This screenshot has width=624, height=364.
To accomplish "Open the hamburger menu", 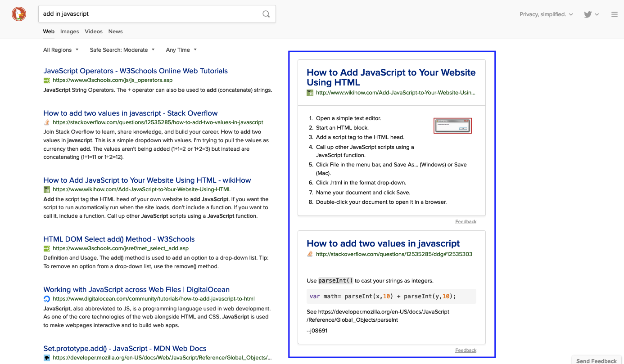I will click(614, 14).
